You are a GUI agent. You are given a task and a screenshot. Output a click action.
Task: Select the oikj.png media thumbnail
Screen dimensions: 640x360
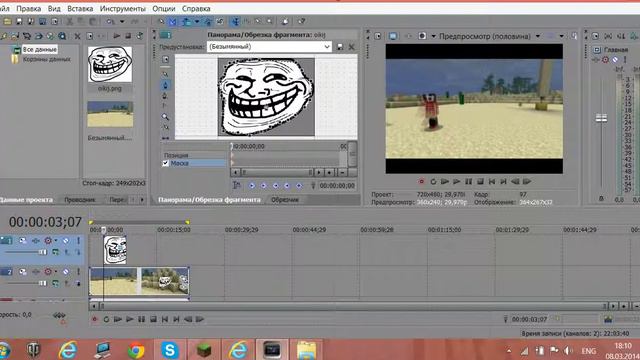coord(110,64)
